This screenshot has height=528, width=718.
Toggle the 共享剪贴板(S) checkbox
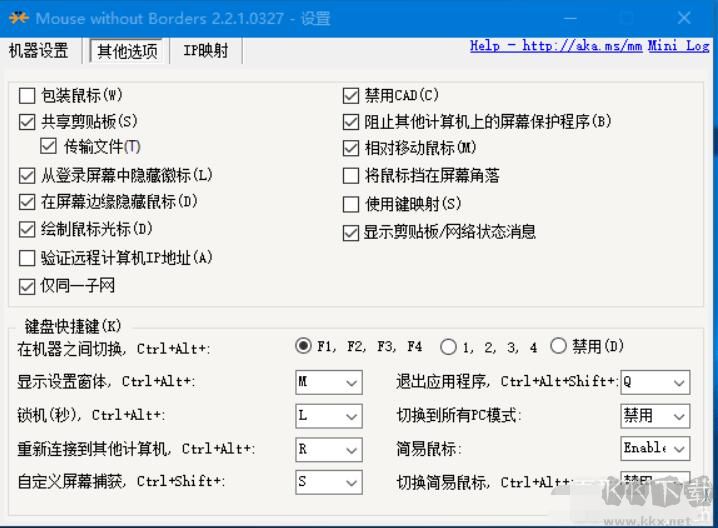[27, 122]
